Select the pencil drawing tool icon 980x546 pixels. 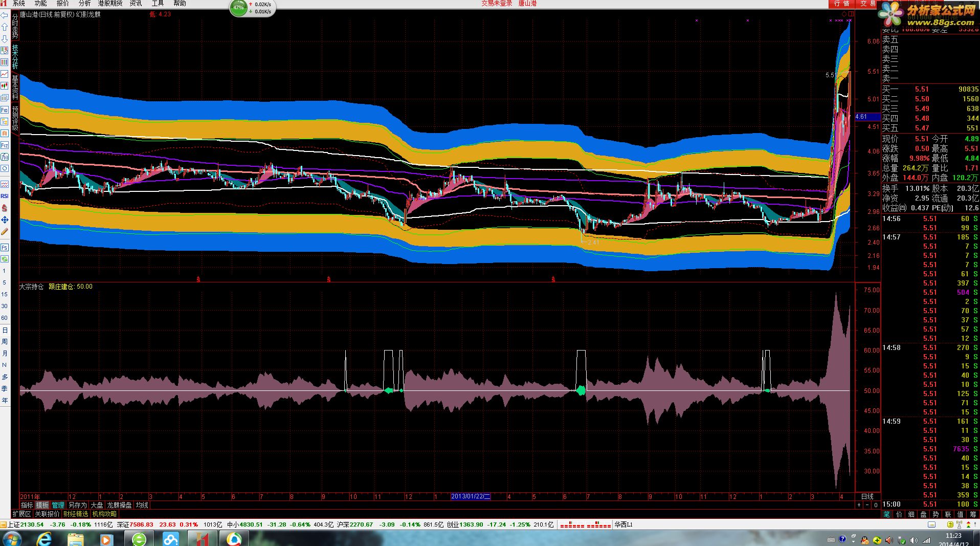[x=5, y=231]
